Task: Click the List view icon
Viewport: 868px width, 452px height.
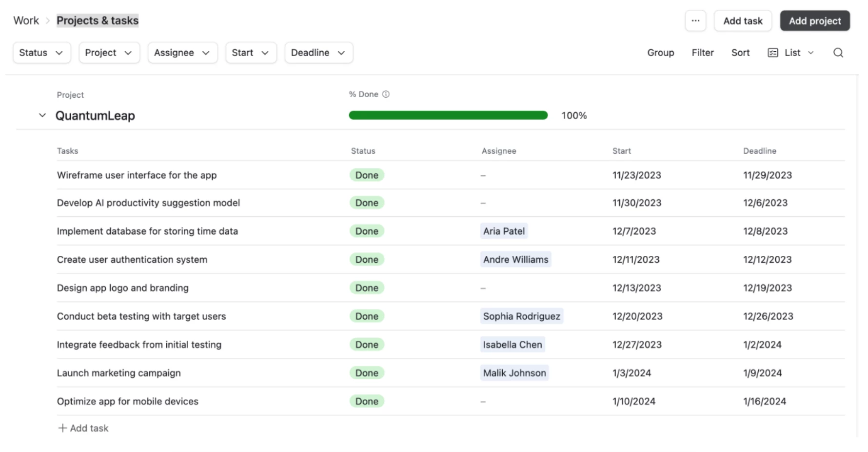Action: point(772,53)
